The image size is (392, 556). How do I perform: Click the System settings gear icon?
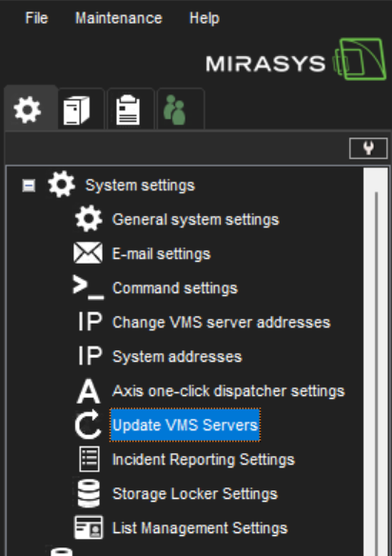tap(62, 185)
